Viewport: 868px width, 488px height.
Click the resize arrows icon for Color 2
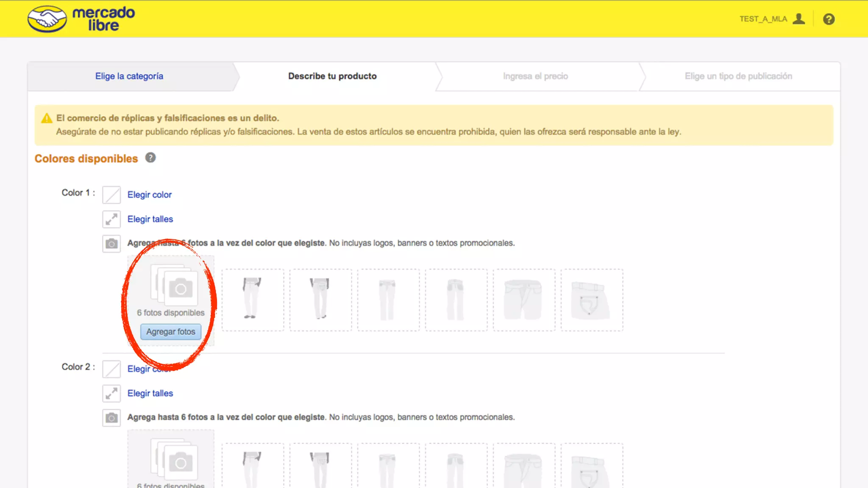coord(111,393)
